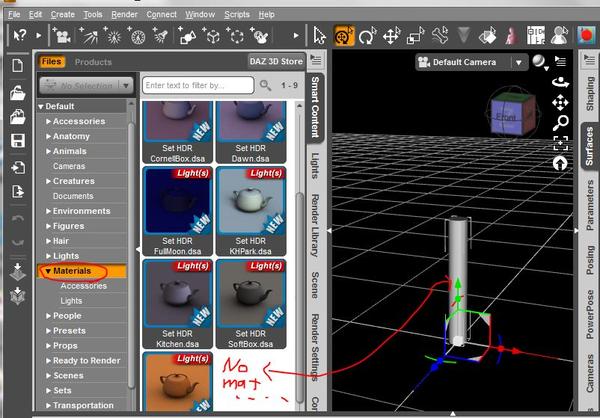Click the viewport zoom magnifier icon
The height and width of the screenshot is (418, 600).
(x=560, y=123)
